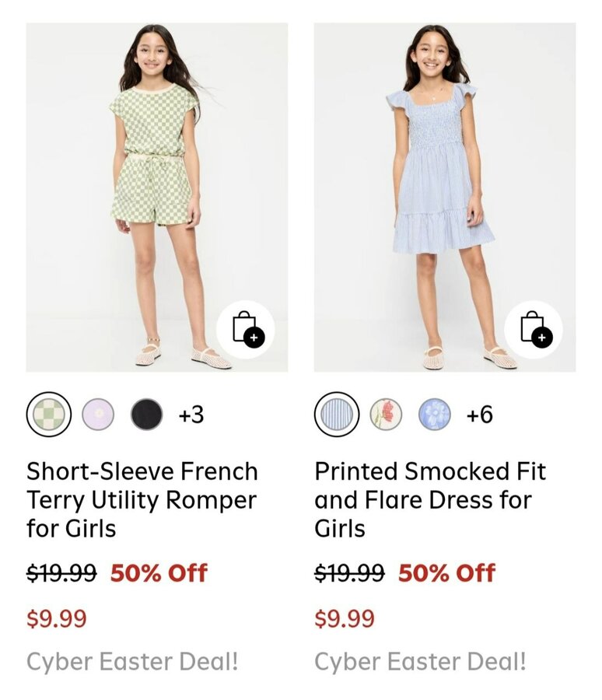Open the Short-Sleeve French Terry Utility Romper title
Viewport: 602px width, 700px height.
pos(142,499)
